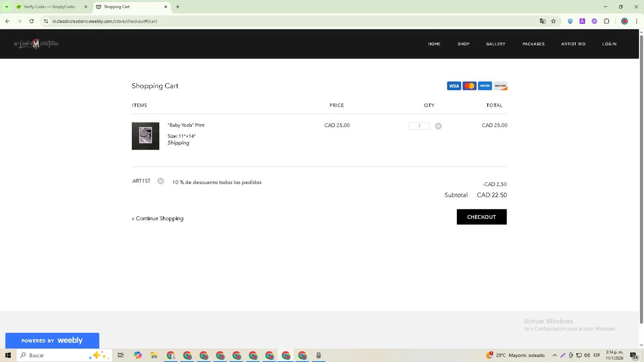Navigate to GALLERY page
The image size is (644, 362).
tap(495, 44)
